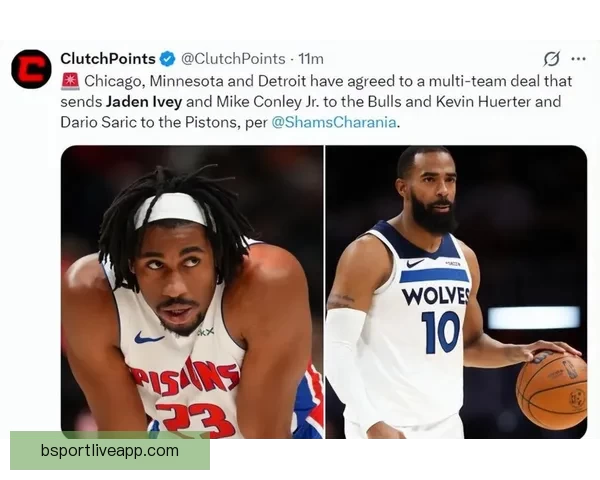Click the blue verified badge
Viewport: 600px width, 480px height.
(167, 59)
